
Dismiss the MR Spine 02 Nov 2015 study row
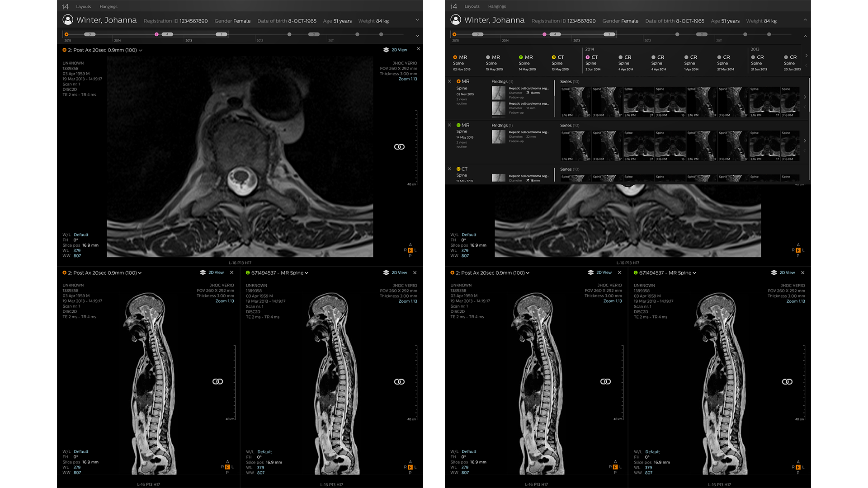coord(449,81)
